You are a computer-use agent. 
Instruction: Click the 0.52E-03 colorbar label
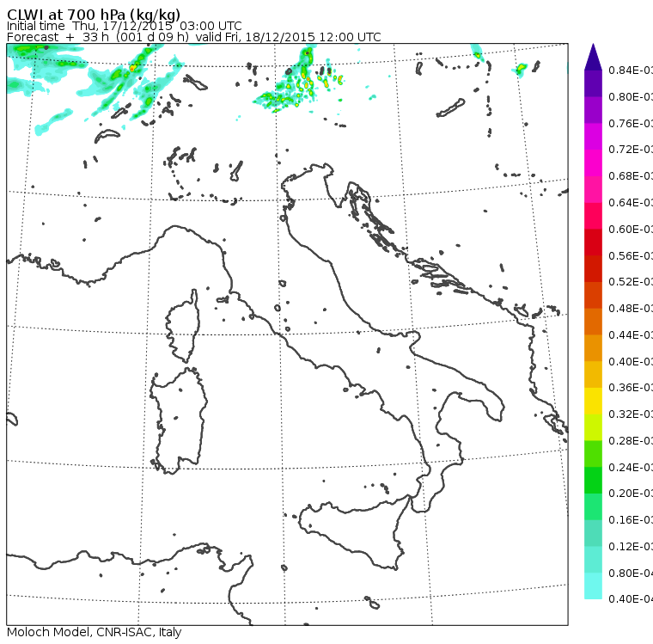[631, 282]
